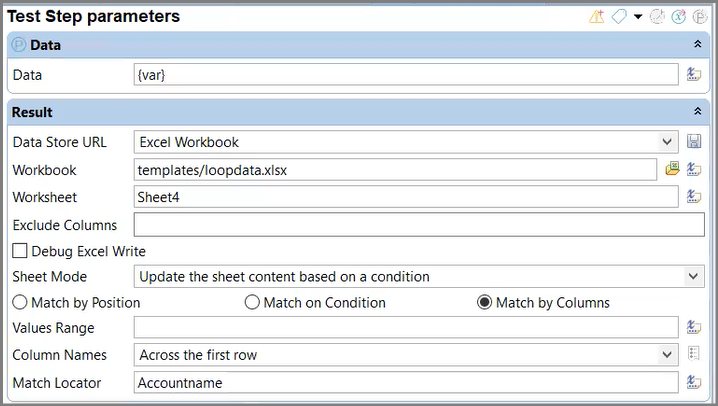This screenshot has height=406, width=718.
Task: Click the warning triangle icon in header
Action: tap(597, 17)
